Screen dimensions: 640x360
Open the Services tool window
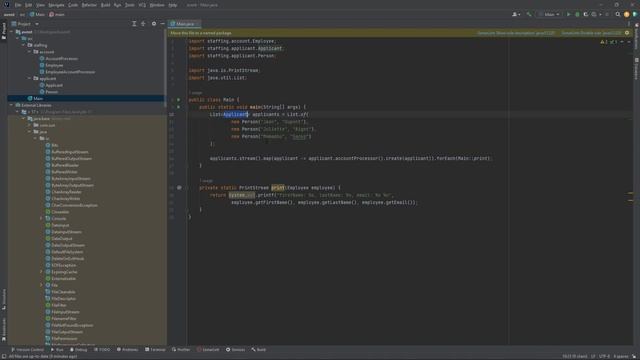[x=236, y=350]
